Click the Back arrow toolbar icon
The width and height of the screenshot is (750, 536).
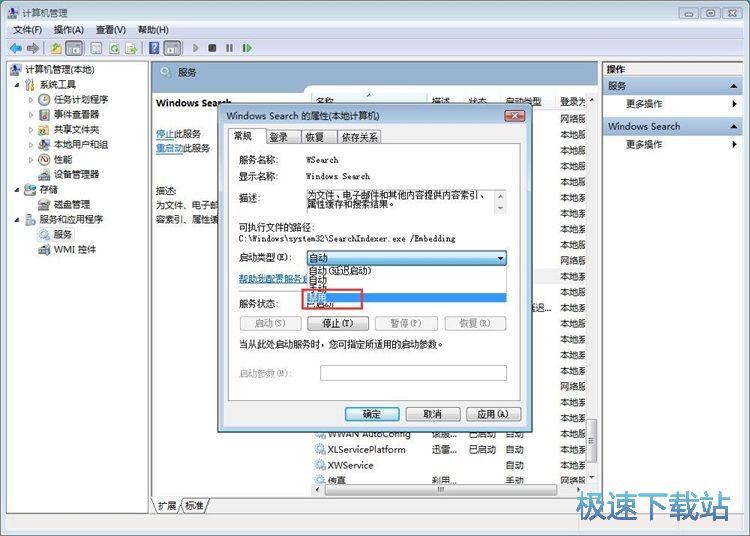coord(16,48)
